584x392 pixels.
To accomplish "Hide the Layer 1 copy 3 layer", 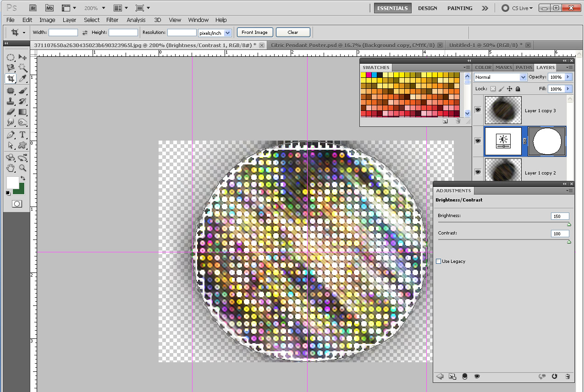I will (478, 109).
